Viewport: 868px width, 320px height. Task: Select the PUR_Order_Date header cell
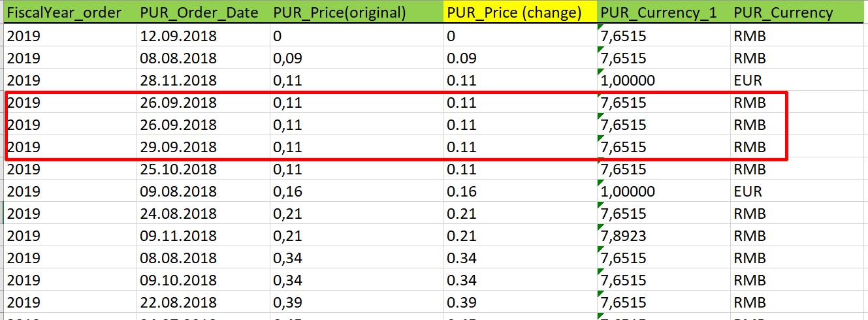pos(199,12)
